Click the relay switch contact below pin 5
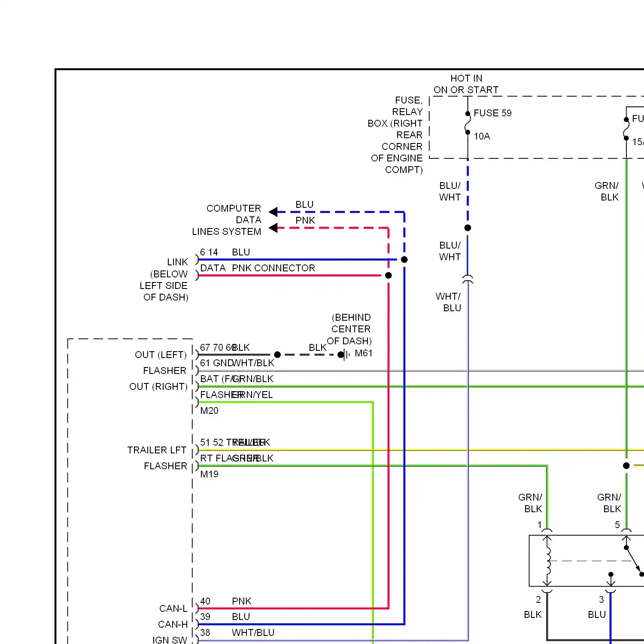644x644 pixels. coord(634,561)
